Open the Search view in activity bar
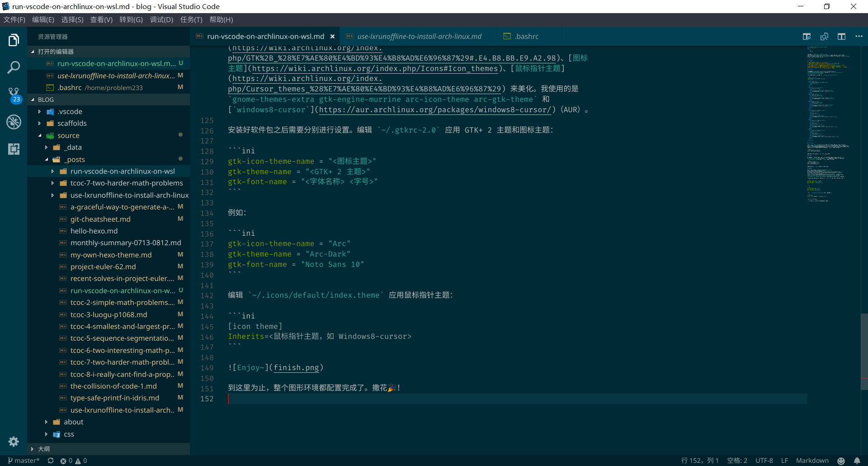 [14, 67]
